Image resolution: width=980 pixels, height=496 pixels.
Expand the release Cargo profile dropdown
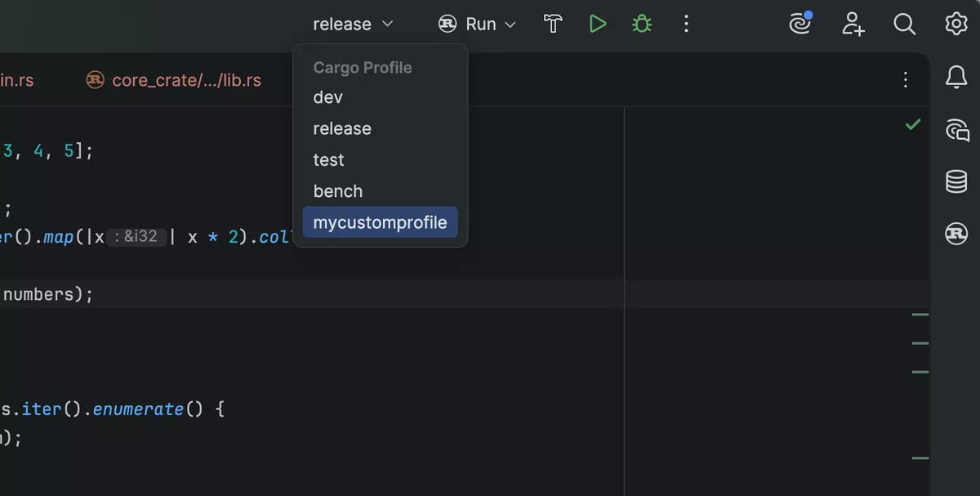coord(353,24)
